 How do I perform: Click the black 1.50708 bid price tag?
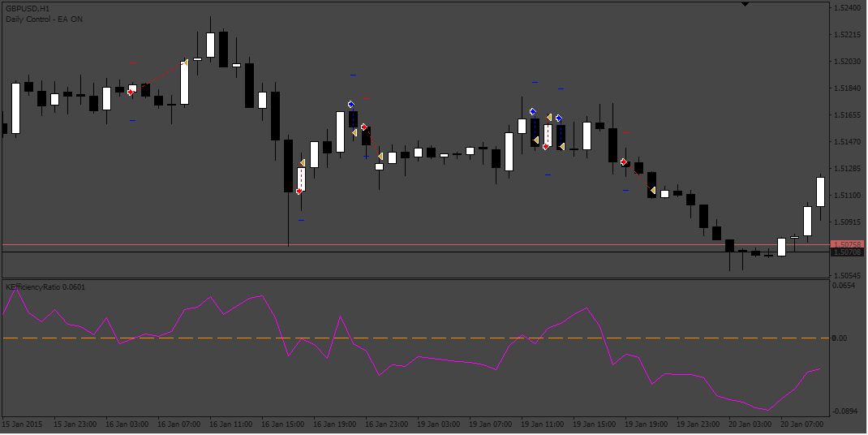click(848, 252)
